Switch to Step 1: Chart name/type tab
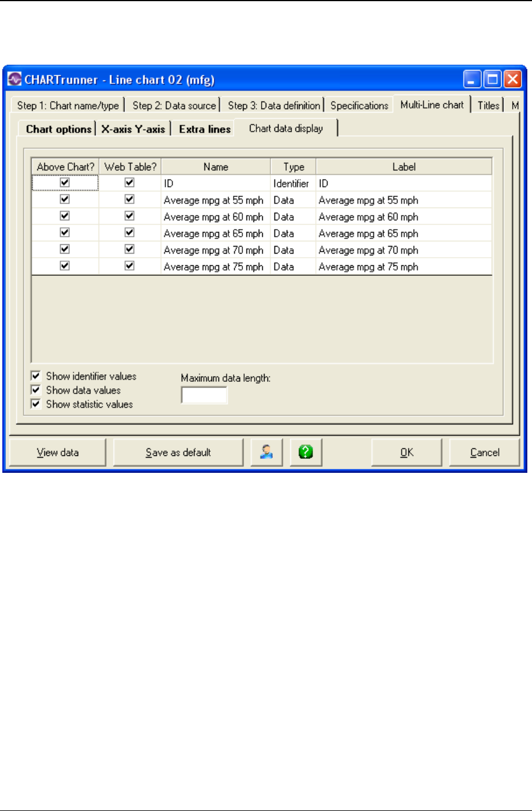532x811 pixels. pos(68,106)
